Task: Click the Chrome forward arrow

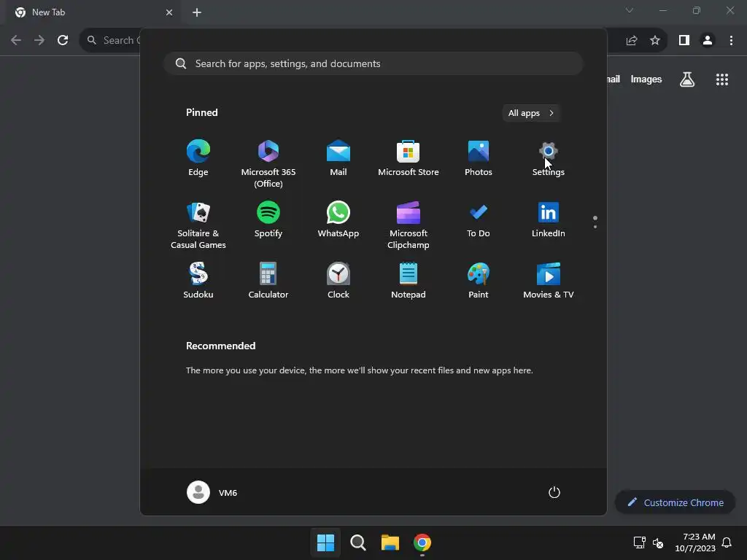Action: click(39, 40)
